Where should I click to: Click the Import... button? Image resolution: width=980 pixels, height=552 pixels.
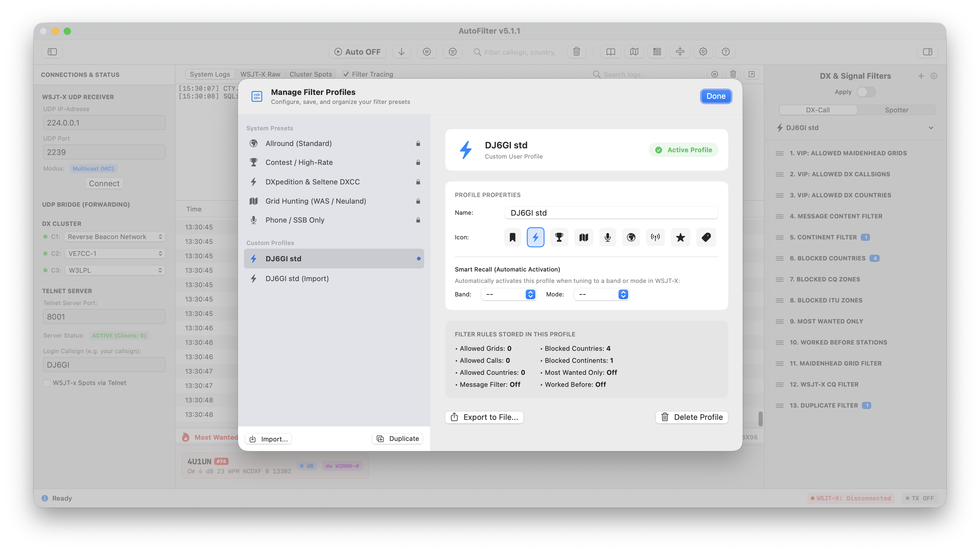pyautogui.click(x=268, y=439)
